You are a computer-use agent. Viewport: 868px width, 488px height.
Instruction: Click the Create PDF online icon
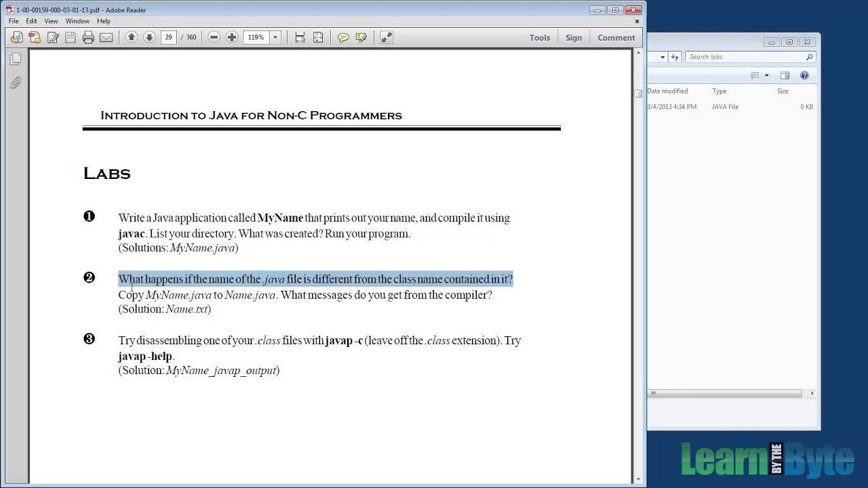tap(16, 38)
